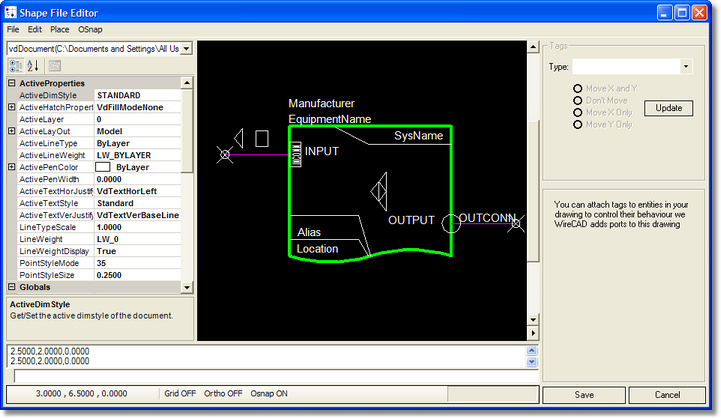This screenshot has height=419, width=721.
Task: Click the ActivePenColor white swatch
Action: pyautogui.click(x=102, y=167)
